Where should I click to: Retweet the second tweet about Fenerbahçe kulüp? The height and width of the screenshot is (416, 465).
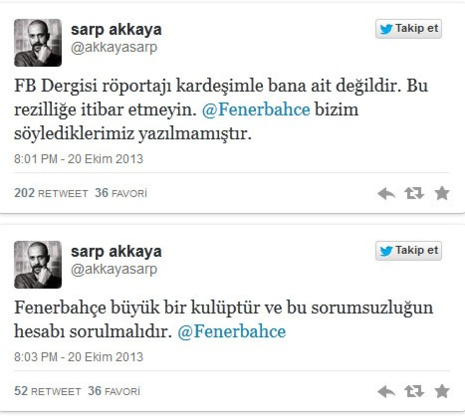(414, 391)
